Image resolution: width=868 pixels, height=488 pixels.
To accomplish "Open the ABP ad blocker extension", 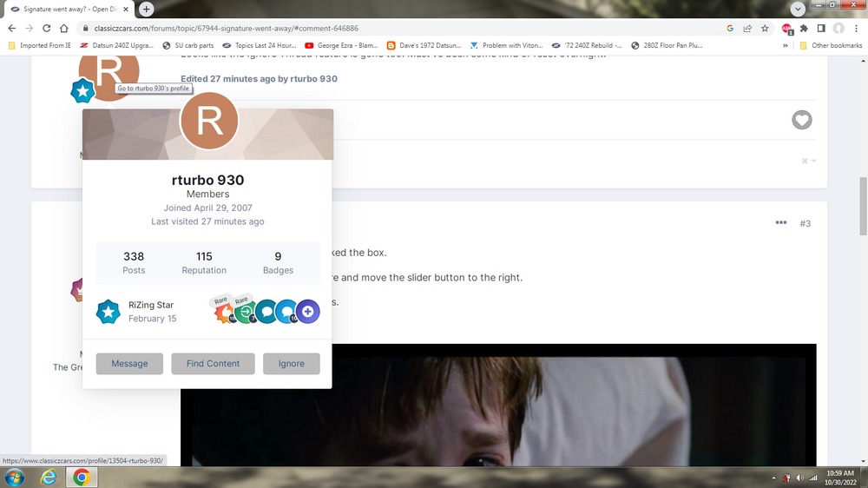I will [787, 29].
